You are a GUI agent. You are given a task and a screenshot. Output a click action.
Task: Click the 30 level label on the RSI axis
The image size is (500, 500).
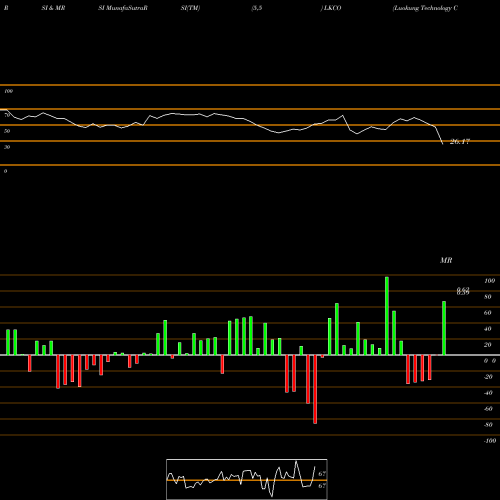click(7, 147)
